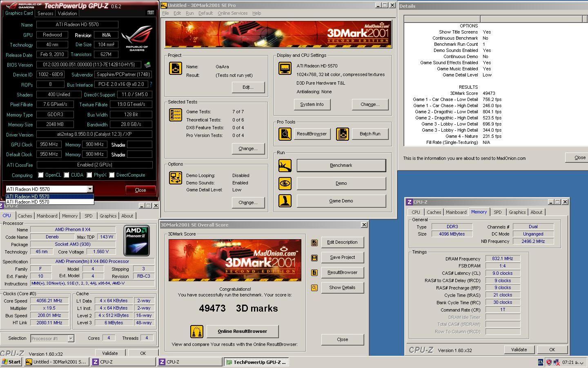Toggle the PhysX checkbox in GPU-Z
Screen dimensions: 588x368
click(89, 175)
